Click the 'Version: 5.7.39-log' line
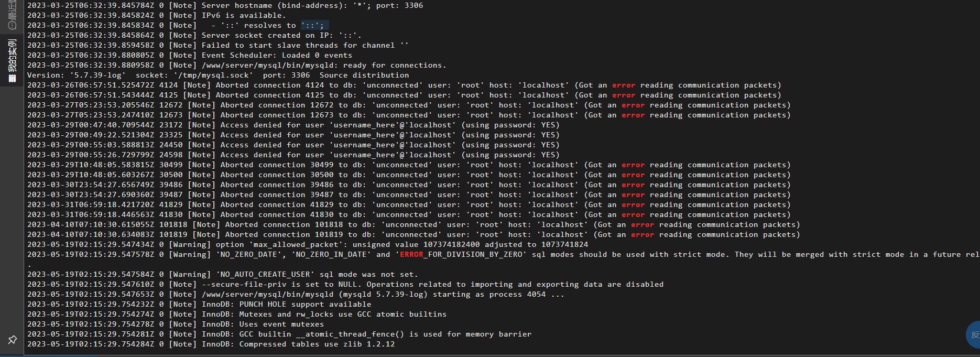 tap(218, 75)
